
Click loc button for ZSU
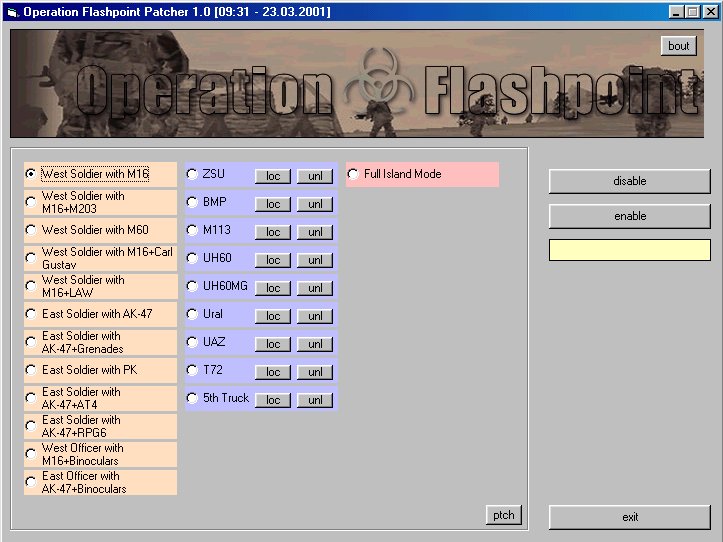[273, 176]
